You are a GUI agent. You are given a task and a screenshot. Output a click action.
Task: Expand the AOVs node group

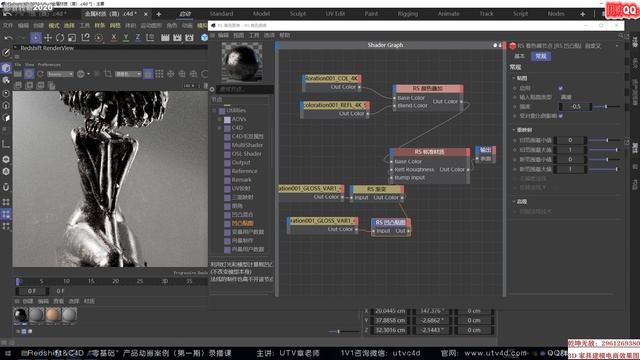(220, 119)
